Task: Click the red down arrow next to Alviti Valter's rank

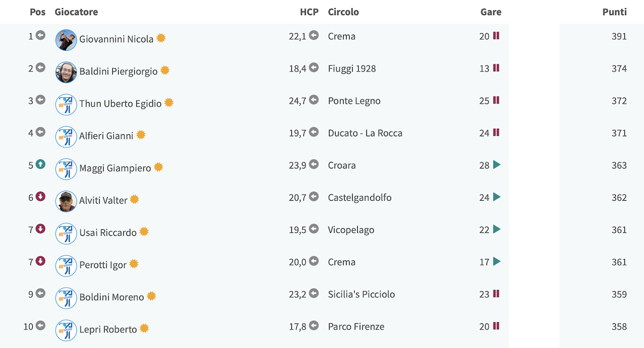Action: [40, 197]
